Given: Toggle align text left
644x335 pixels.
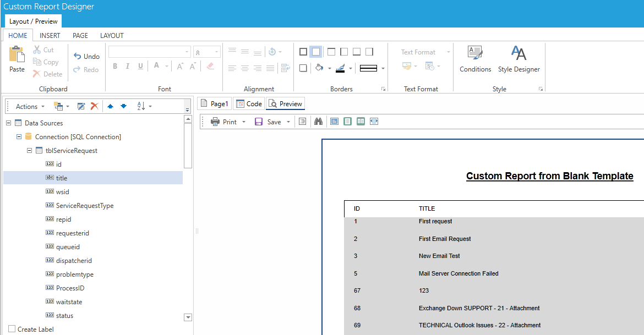Looking at the screenshot, I should pyautogui.click(x=232, y=68).
